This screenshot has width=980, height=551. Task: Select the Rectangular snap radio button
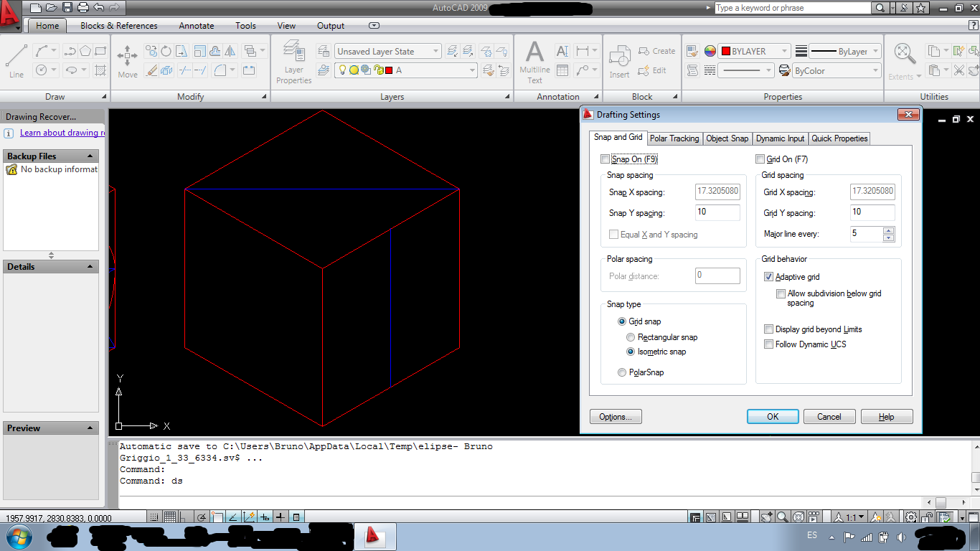[631, 337]
